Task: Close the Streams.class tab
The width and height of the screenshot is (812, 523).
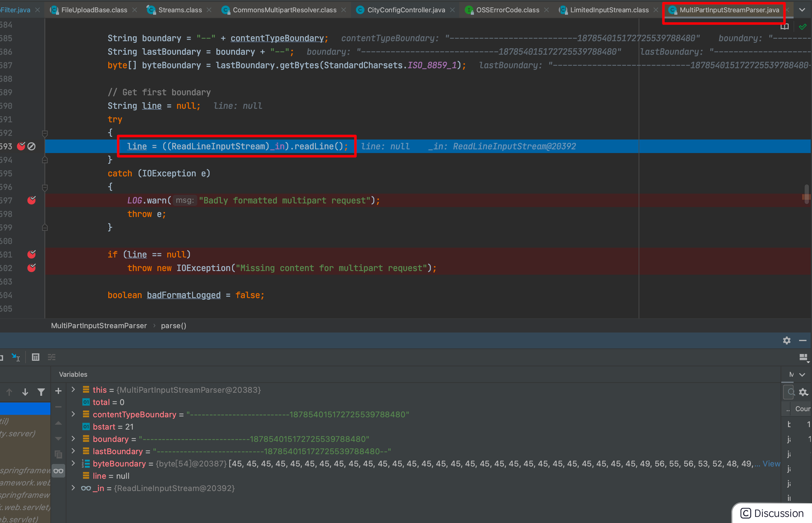Action: [209, 10]
